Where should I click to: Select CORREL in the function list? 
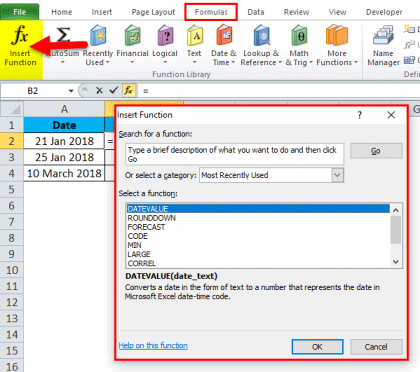[258, 263]
